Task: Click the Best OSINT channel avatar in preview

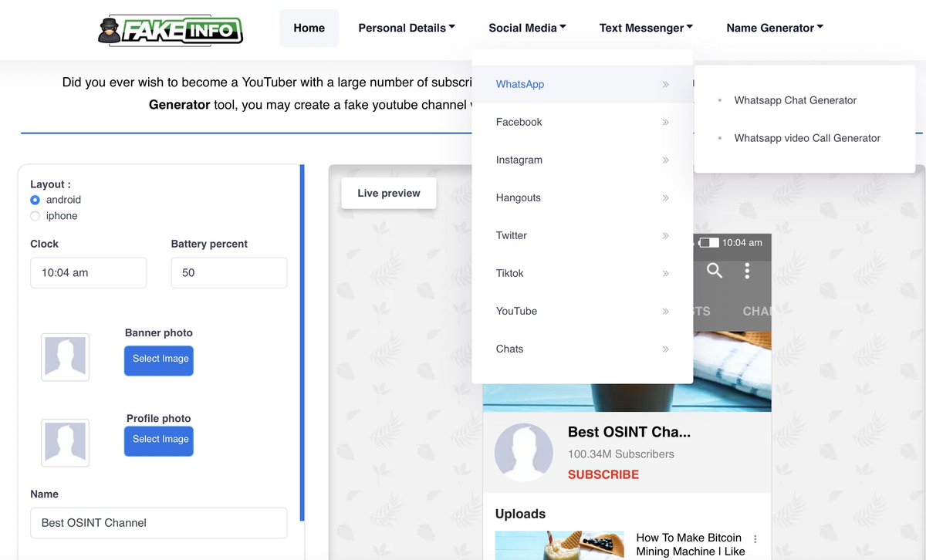Action: pos(524,452)
